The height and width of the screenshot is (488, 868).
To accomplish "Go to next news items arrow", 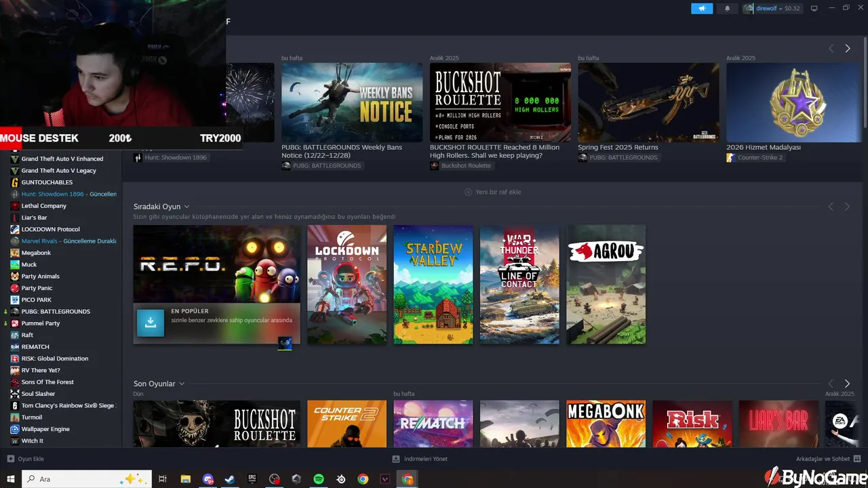I will pos(847,48).
